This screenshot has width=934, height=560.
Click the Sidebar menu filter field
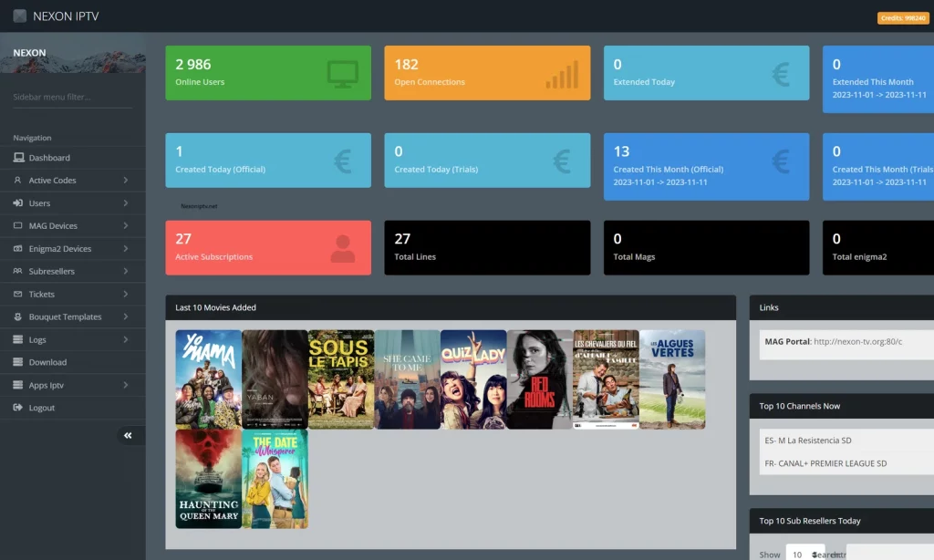click(73, 97)
